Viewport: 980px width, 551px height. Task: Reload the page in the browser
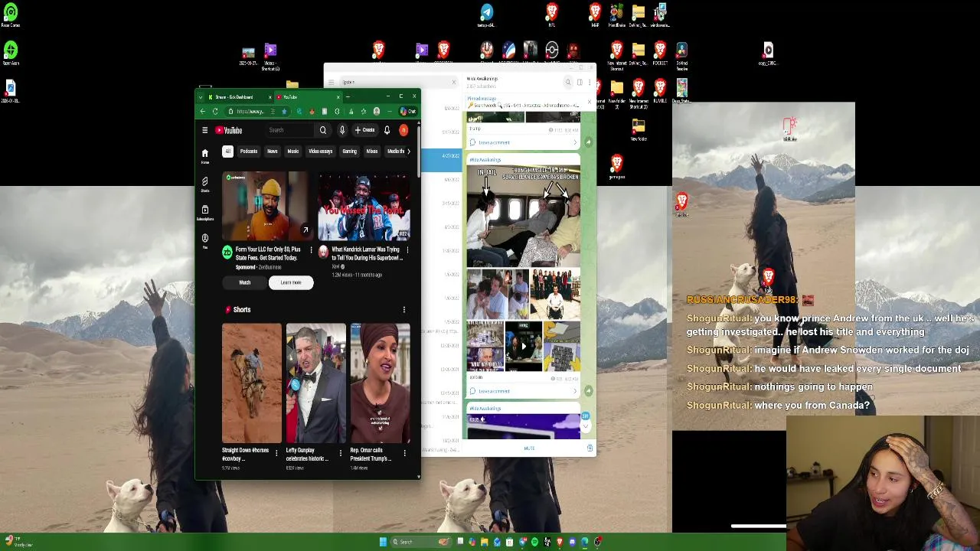pos(215,112)
